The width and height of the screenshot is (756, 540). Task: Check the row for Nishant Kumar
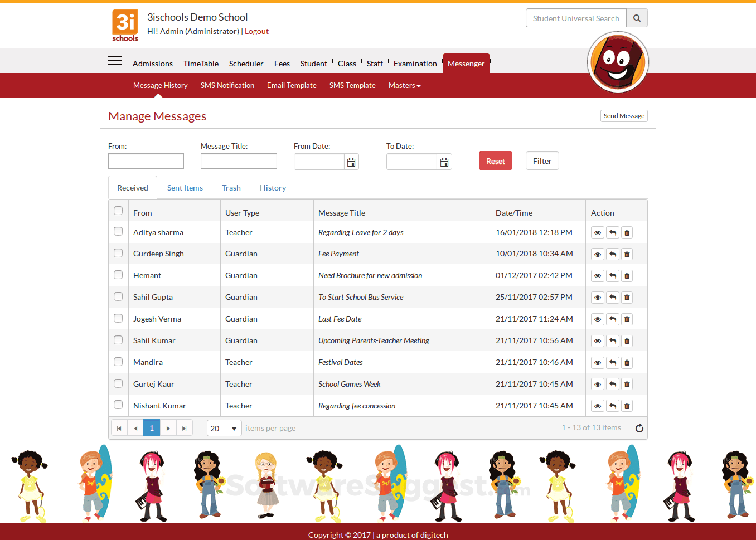pos(118,405)
